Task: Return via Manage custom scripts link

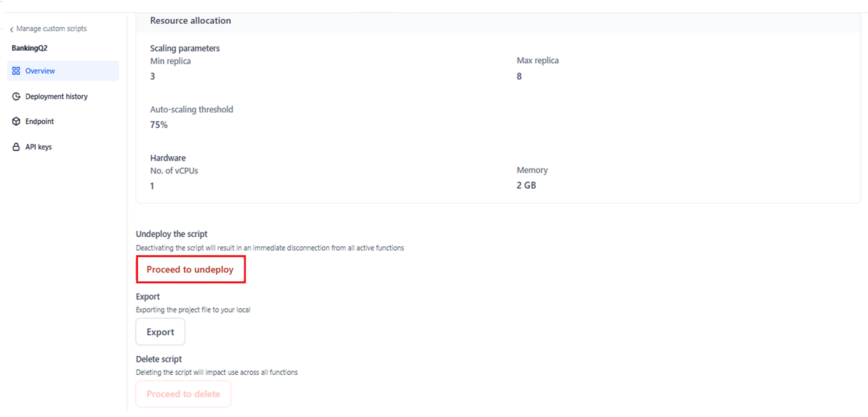Action: coord(51,29)
